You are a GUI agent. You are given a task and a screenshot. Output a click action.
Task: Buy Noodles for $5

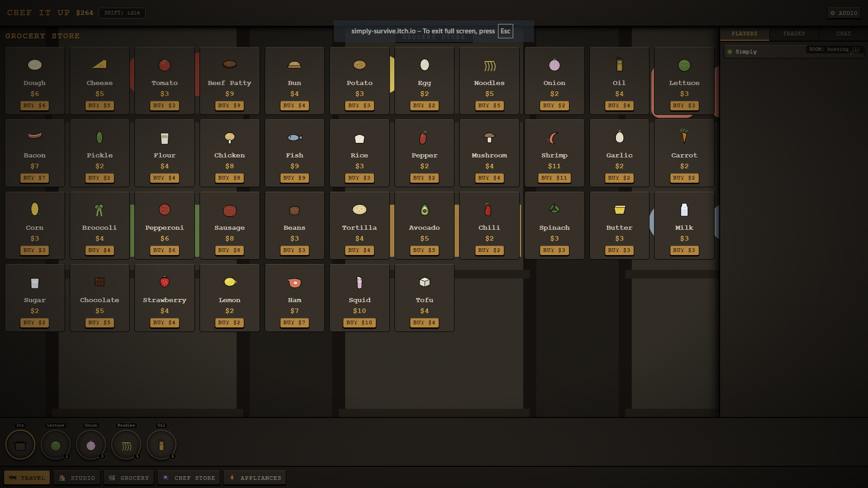point(489,105)
